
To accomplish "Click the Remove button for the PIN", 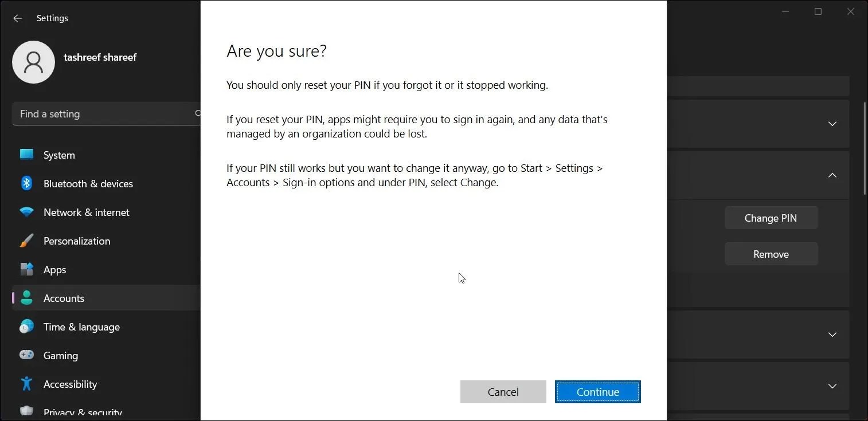I will click(x=771, y=254).
